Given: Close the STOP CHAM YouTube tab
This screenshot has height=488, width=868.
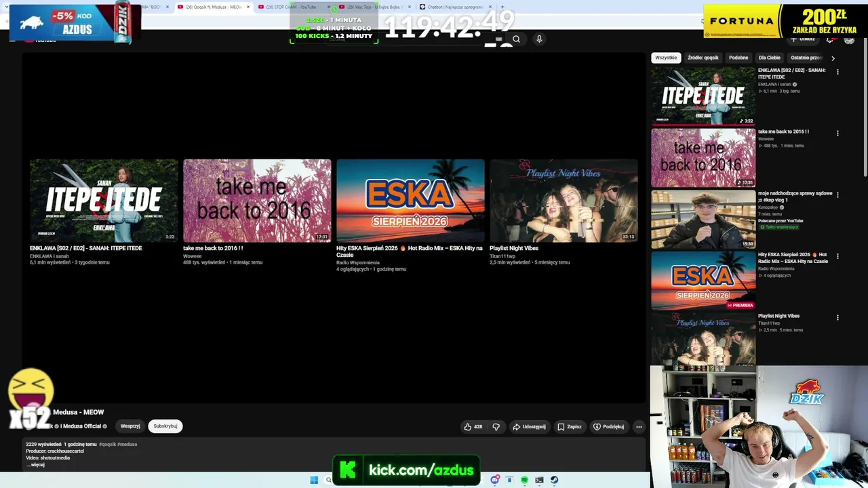Looking at the screenshot, I should [x=329, y=7].
